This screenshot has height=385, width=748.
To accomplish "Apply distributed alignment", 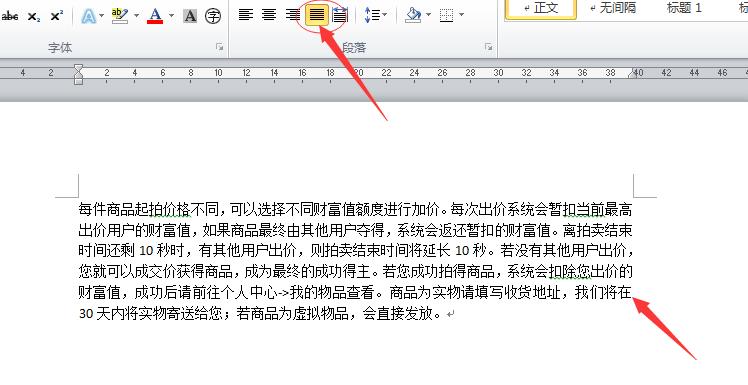I will [340, 15].
